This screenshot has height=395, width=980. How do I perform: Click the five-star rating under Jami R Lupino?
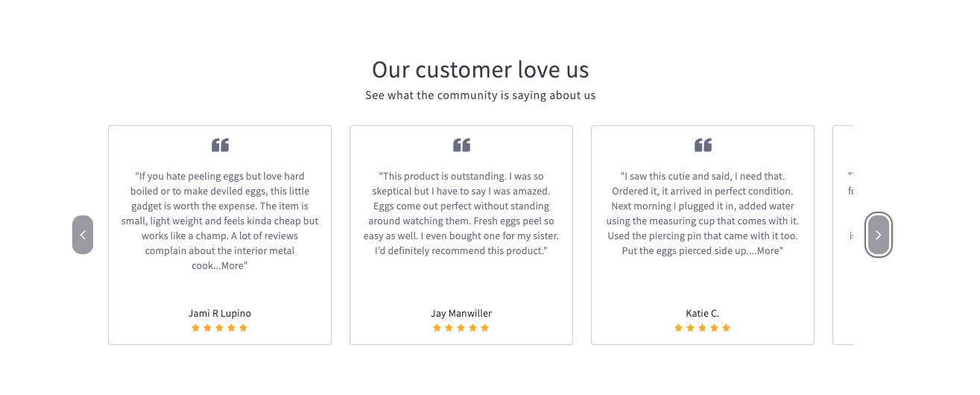click(x=220, y=328)
